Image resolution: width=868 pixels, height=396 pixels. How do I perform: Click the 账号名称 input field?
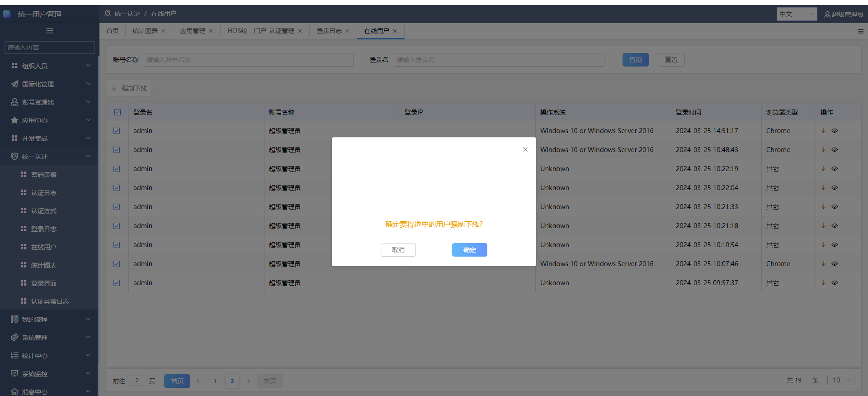pyautogui.click(x=249, y=60)
